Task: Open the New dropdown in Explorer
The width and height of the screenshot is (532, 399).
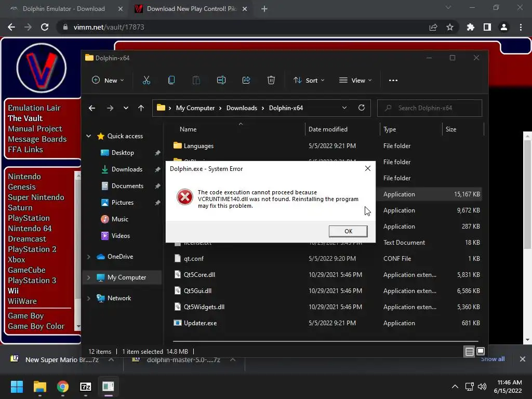Action: point(108,81)
